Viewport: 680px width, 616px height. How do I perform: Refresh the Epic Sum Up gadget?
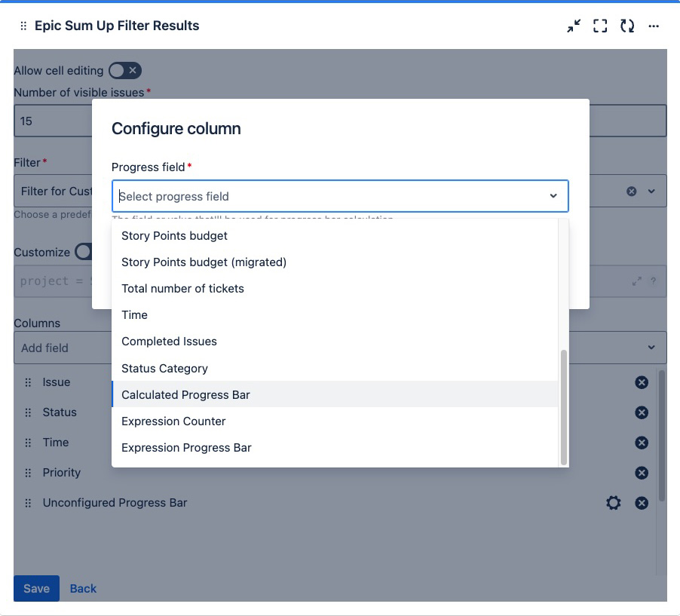coord(626,26)
